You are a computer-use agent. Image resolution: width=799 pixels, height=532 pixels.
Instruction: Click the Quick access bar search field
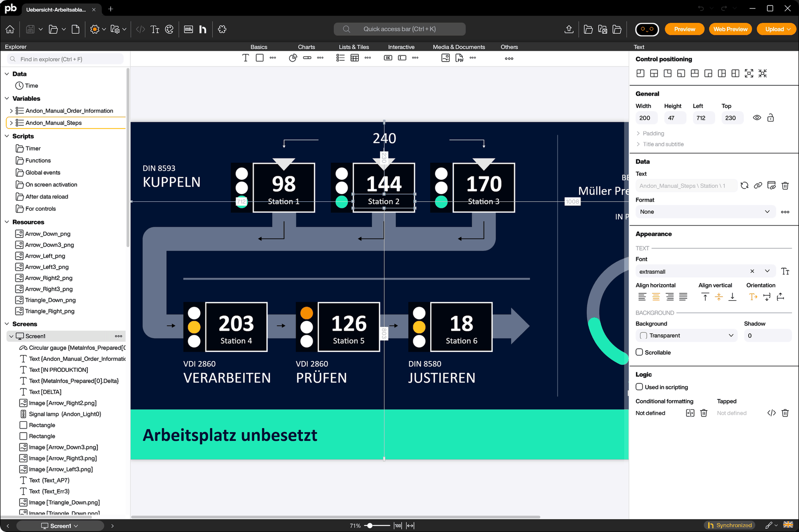coord(399,29)
